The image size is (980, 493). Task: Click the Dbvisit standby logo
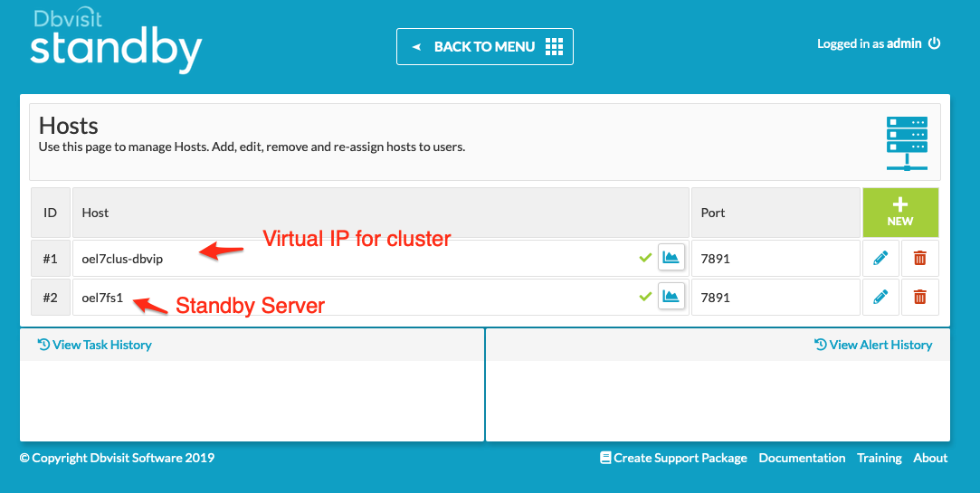coord(116,41)
